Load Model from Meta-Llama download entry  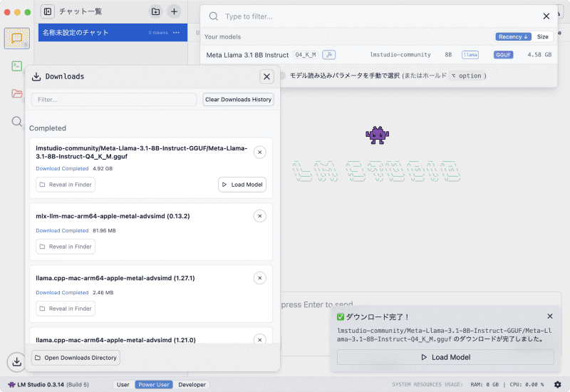pos(242,185)
